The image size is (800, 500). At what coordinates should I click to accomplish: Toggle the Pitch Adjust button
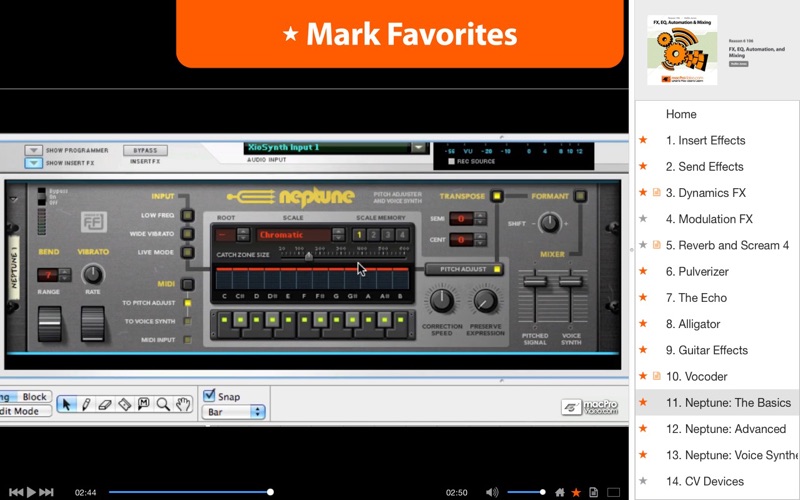[x=464, y=269]
